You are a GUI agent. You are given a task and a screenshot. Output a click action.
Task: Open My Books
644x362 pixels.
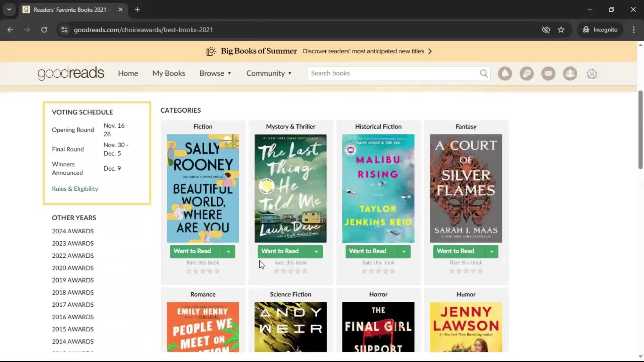(169, 73)
